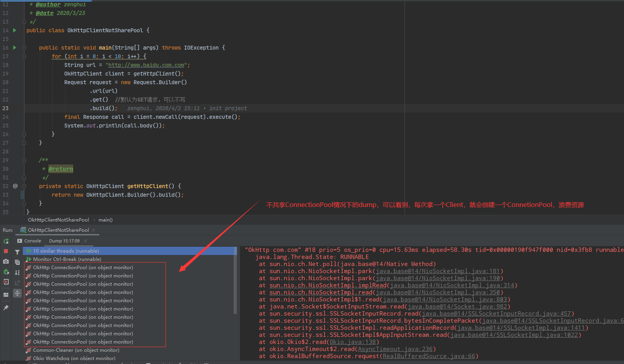The height and width of the screenshot is (364, 624).
Task: Close the Dump 15:17:09 tab
Action: [x=85, y=241]
